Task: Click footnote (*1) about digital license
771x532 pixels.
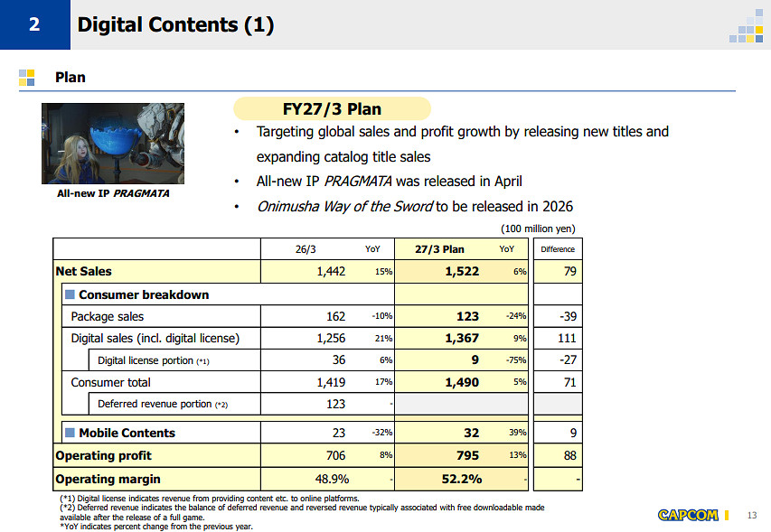Action: click(210, 498)
